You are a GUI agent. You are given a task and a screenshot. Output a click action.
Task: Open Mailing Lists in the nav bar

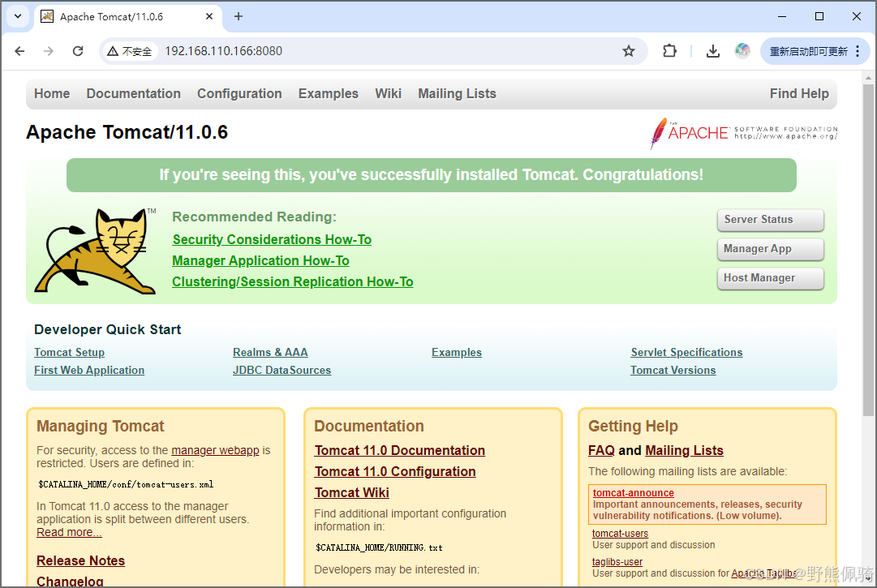pos(457,94)
